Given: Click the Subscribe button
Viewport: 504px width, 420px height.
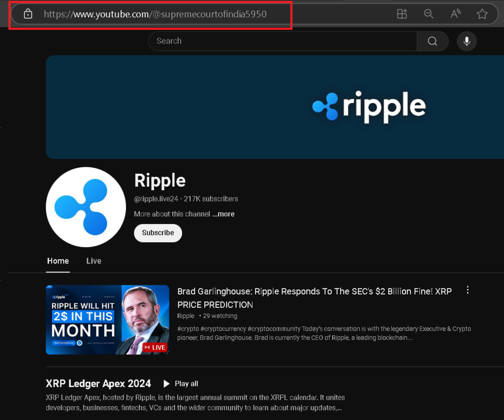Looking at the screenshot, I should 157,232.
